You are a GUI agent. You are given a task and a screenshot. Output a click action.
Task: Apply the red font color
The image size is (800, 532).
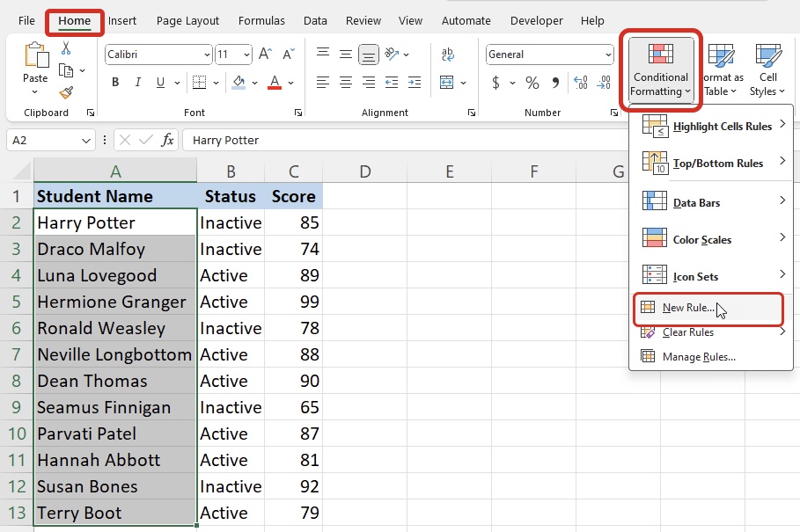click(x=275, y=82)
